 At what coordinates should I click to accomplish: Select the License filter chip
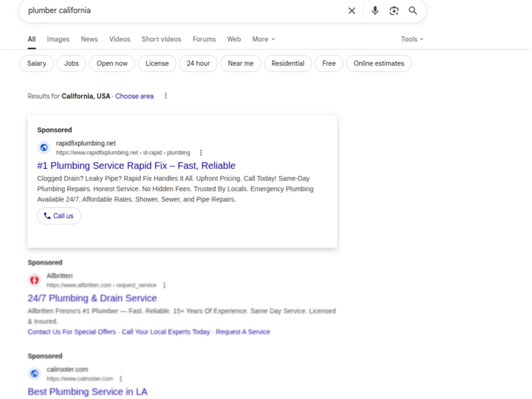click(157, 64)
